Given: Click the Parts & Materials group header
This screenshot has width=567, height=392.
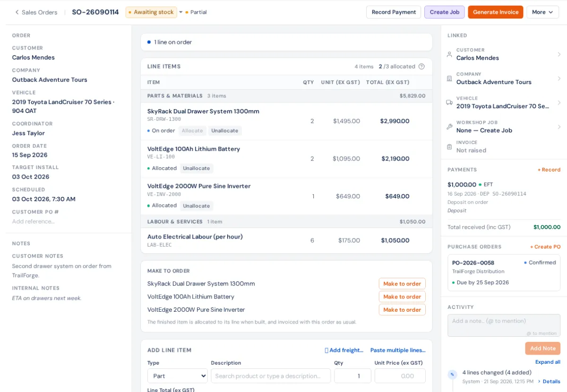Looking at the screenshot, I should coord(286,96).
